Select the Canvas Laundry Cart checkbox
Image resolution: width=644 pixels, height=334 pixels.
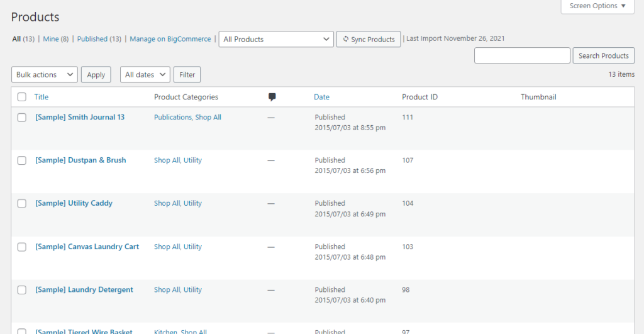click(x=22, y=247)
